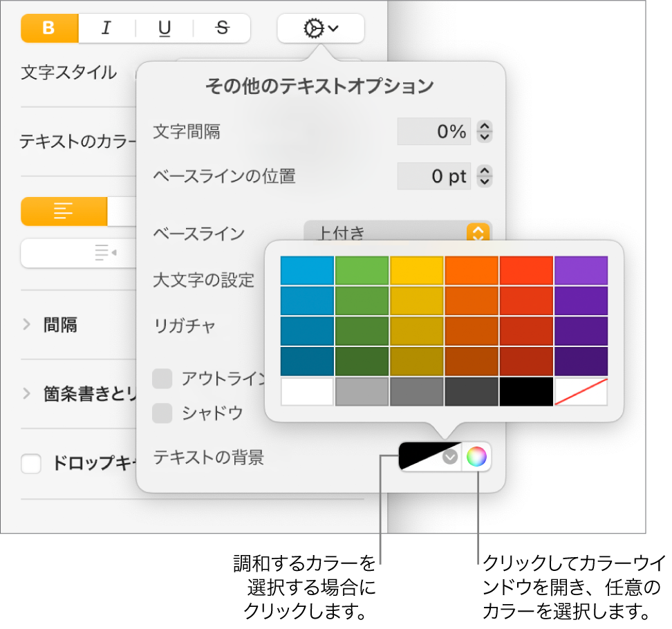Open the advanced text options gear menu
The height and width of the screenshot is (629, 672).
pyautogui.click(x=319, y=28)
